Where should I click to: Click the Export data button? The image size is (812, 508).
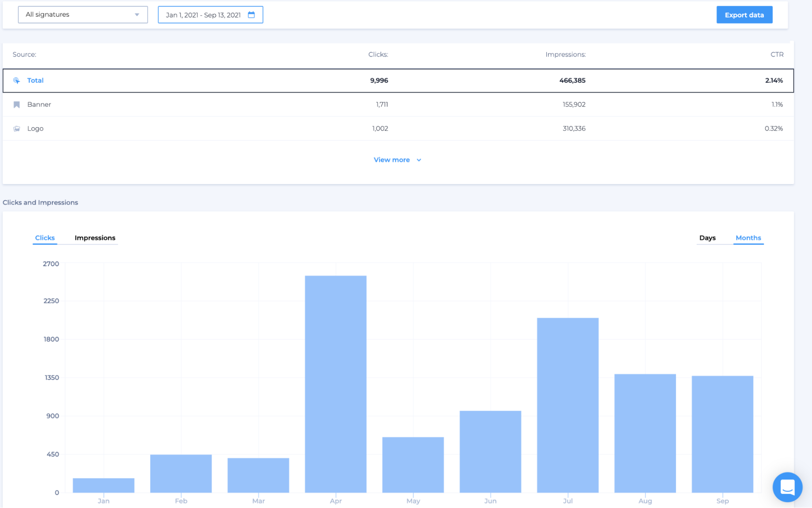[744, 15]
